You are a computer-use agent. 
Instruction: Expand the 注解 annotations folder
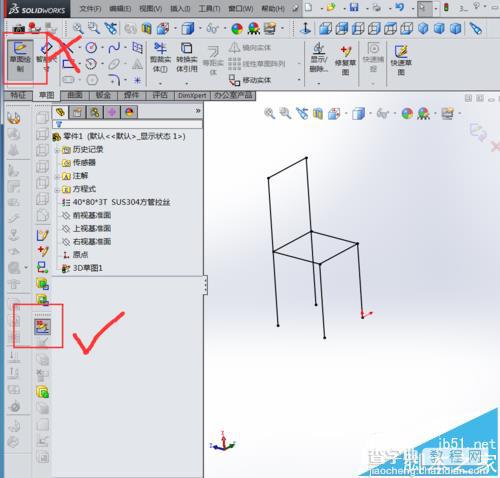pos(57,177)
